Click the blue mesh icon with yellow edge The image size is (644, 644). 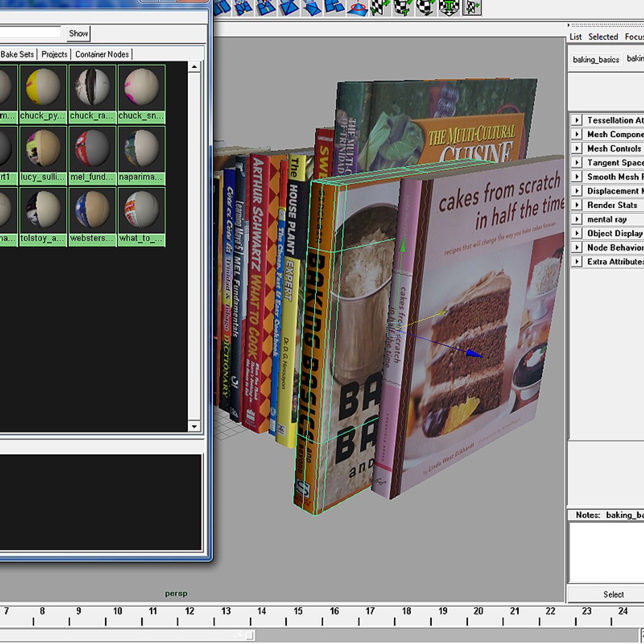[266, 8]
